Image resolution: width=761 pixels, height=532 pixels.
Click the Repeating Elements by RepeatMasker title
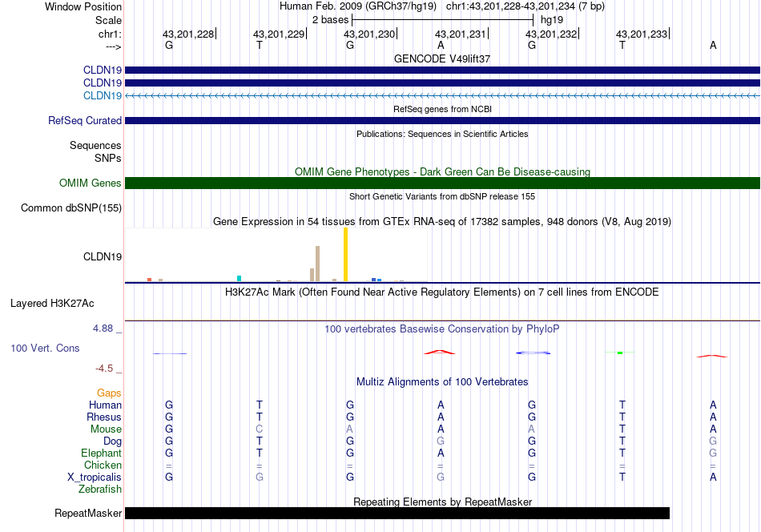coord(442,502)
